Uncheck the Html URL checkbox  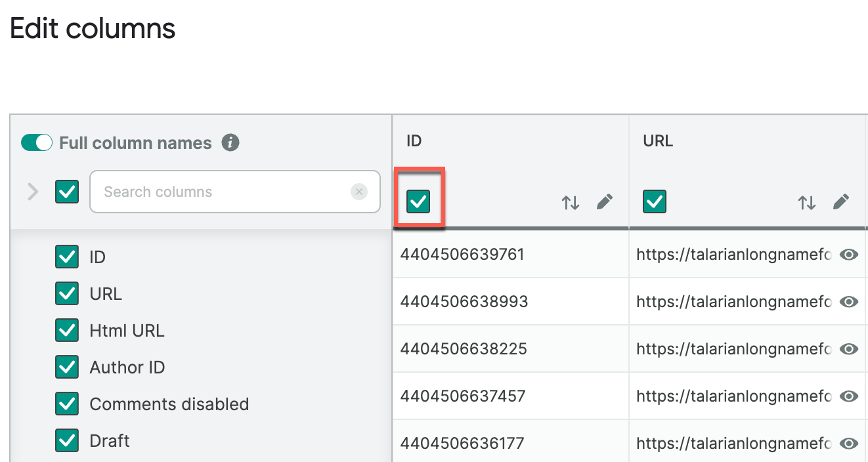67,331
